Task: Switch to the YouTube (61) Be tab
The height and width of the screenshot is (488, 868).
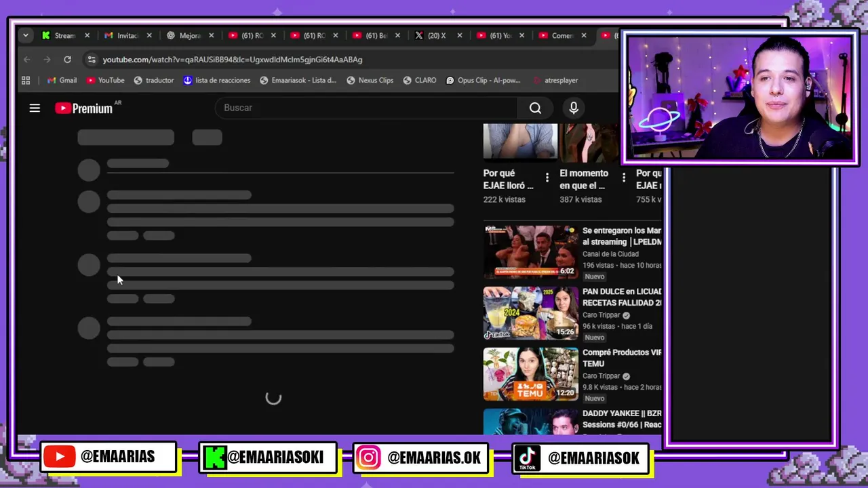Action: pyautogui.click(x=370, y=35)
